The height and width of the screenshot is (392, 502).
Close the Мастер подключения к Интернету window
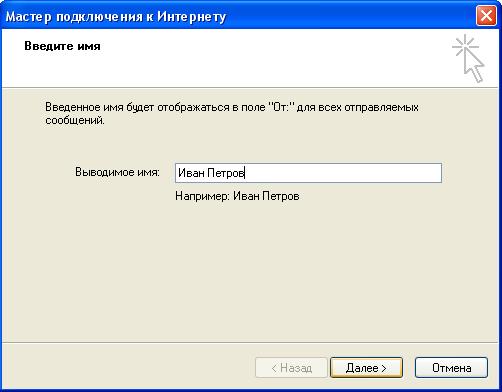coord(486,15)
